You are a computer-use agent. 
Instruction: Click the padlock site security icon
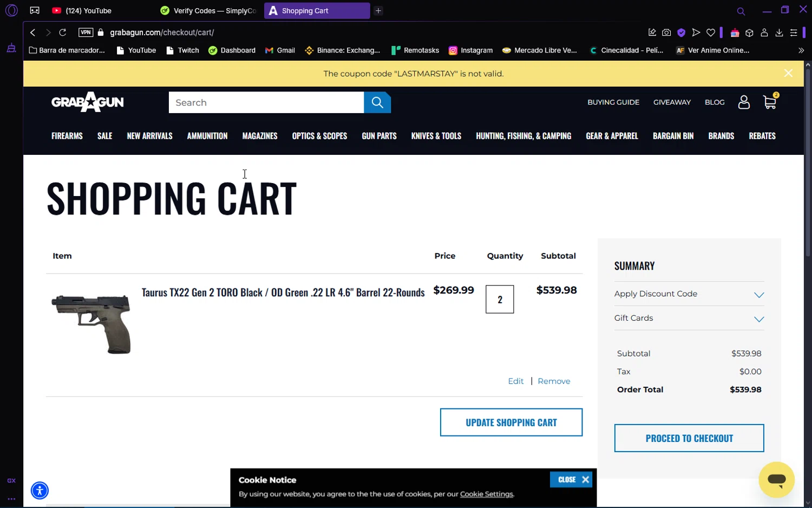[101, 32]
